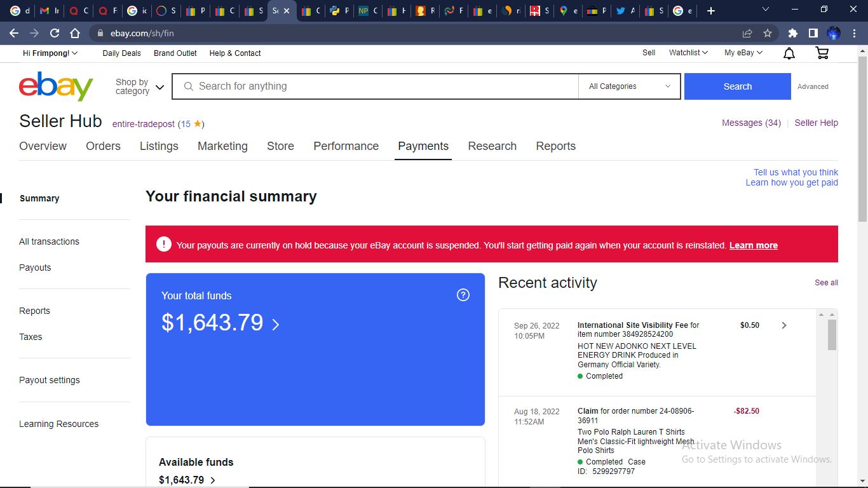Screen dimensions: 868x488
Task: Switch to the Orders tab
Action: click(103, 146)
